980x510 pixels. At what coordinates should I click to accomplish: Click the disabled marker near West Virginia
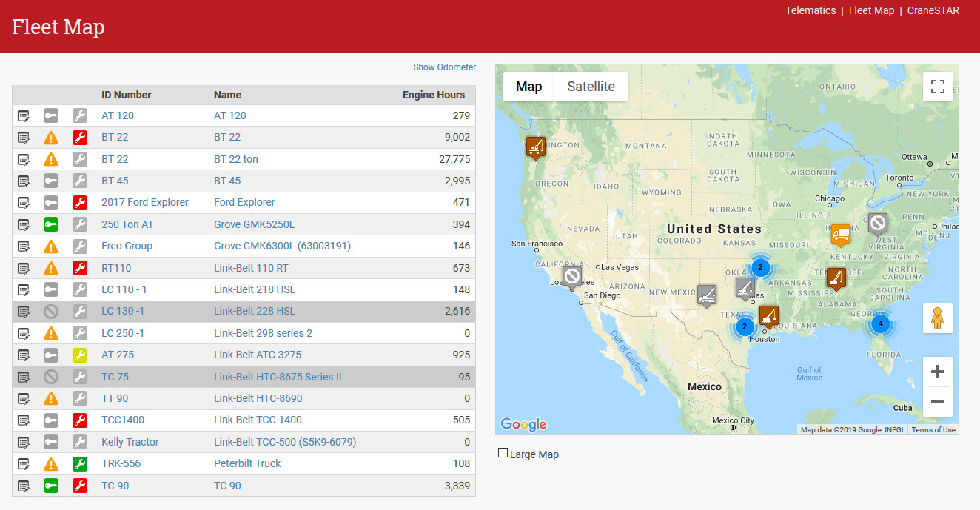(x=877, y=224)
